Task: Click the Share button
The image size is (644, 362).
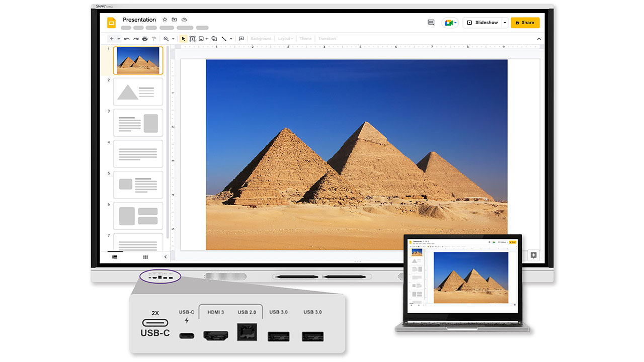Action: pos(525,22)
